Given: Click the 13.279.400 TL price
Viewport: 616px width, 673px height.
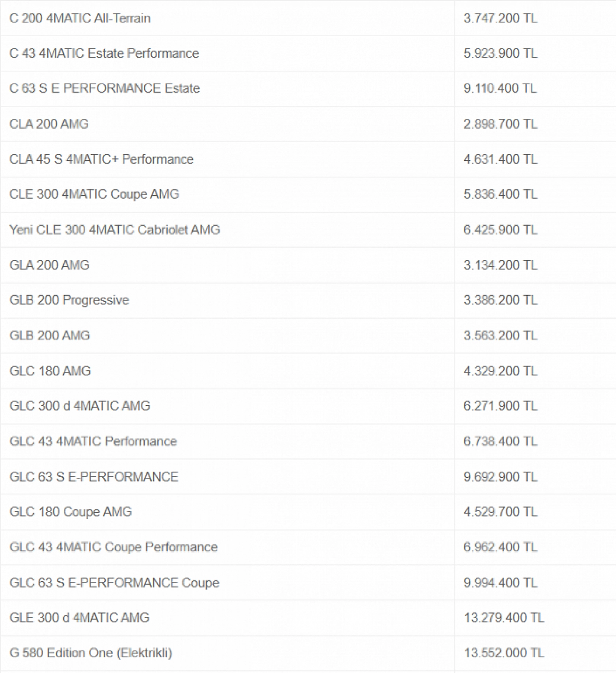Looking at the screenshot, I should (504, 617).
